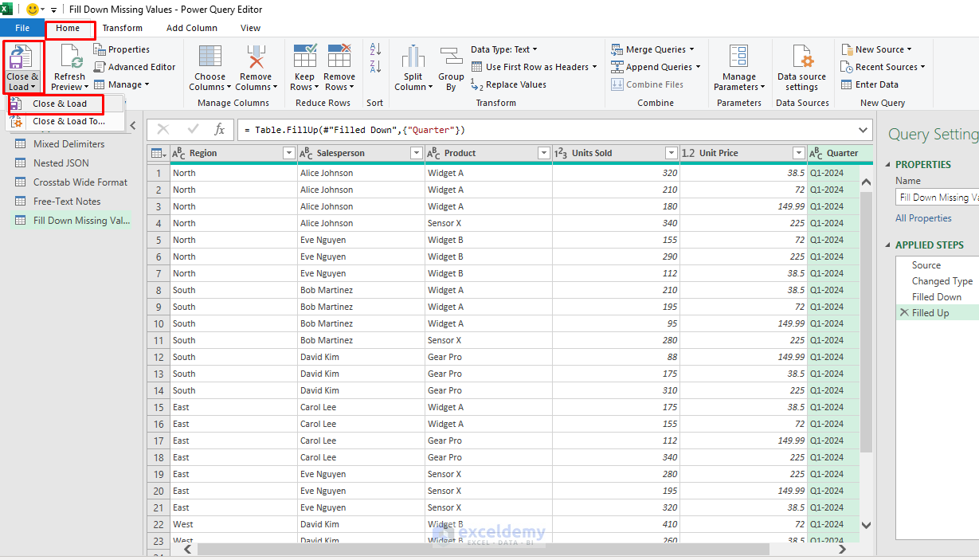Click the Keep Rows icon
This screenshot has height=560, width=979.
coord(305,57)
